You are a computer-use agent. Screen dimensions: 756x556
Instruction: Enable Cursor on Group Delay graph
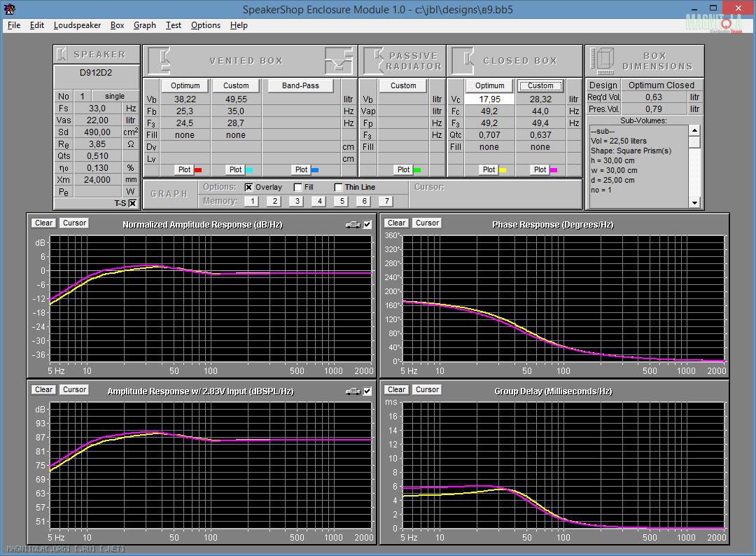[427, 389]
